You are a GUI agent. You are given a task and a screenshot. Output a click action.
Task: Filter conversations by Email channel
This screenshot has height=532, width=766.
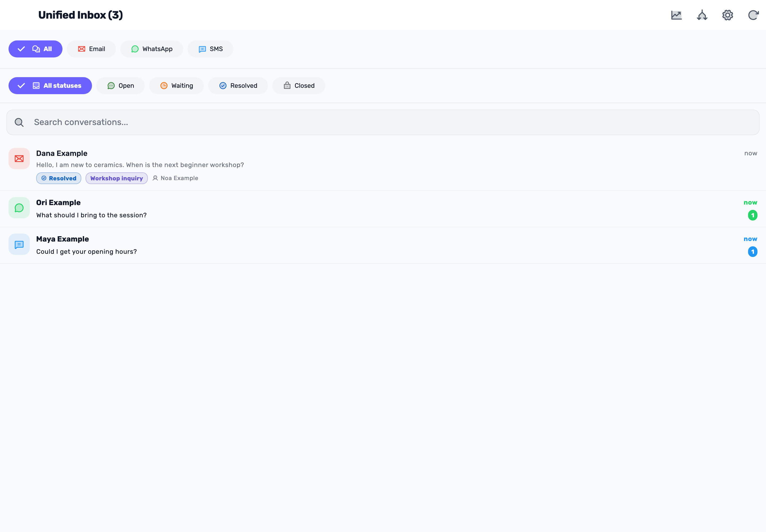point(91,49)
